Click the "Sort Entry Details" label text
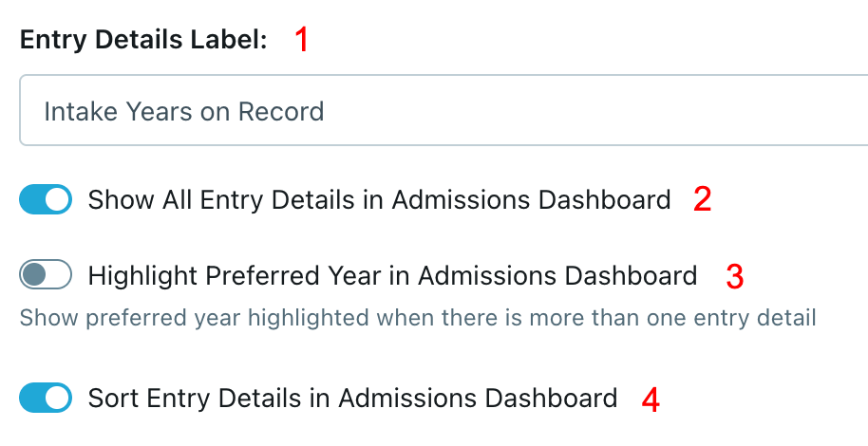Image resolution: width=868 pixels, height=446 pixels. pos(352,398)
